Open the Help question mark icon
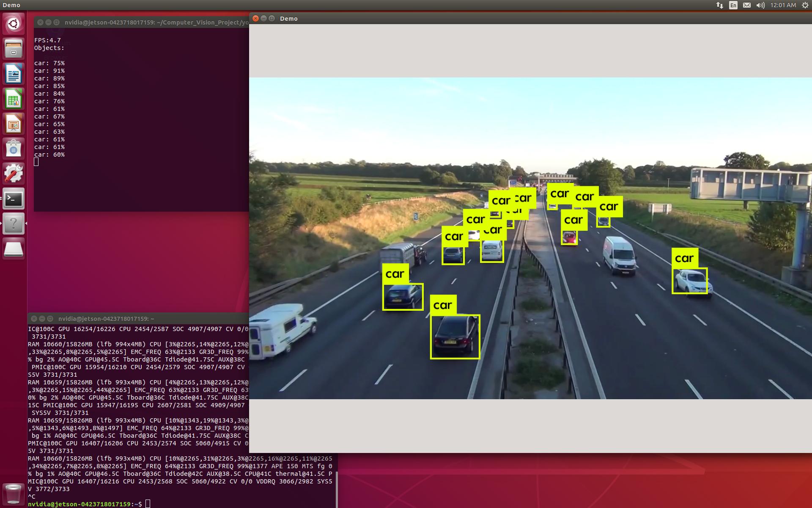Viewport: 812px width, 508px height. (14, 224)
